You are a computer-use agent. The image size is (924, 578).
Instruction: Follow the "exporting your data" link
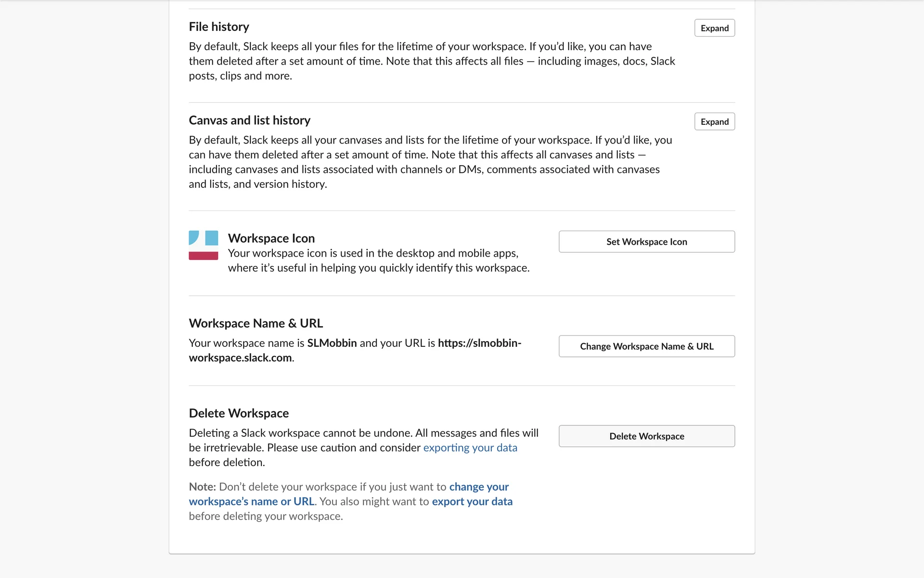point(470,448)
